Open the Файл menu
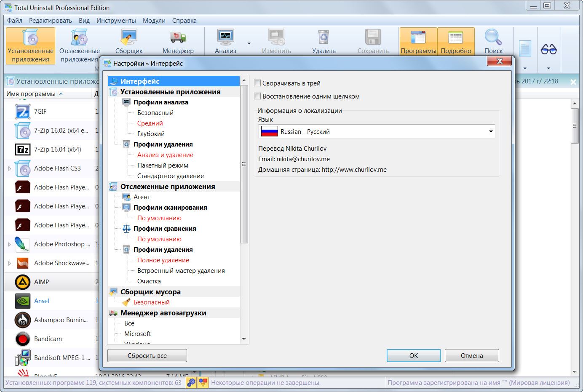Screen dimensions: 583x392 tap(15, 21)
